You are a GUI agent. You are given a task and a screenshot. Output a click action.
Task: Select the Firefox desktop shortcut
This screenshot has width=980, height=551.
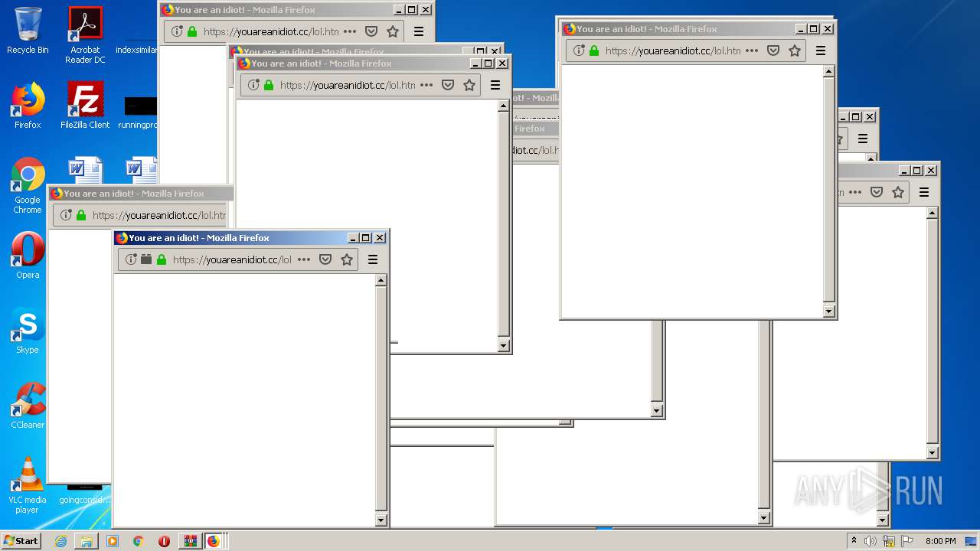[28, 106]
